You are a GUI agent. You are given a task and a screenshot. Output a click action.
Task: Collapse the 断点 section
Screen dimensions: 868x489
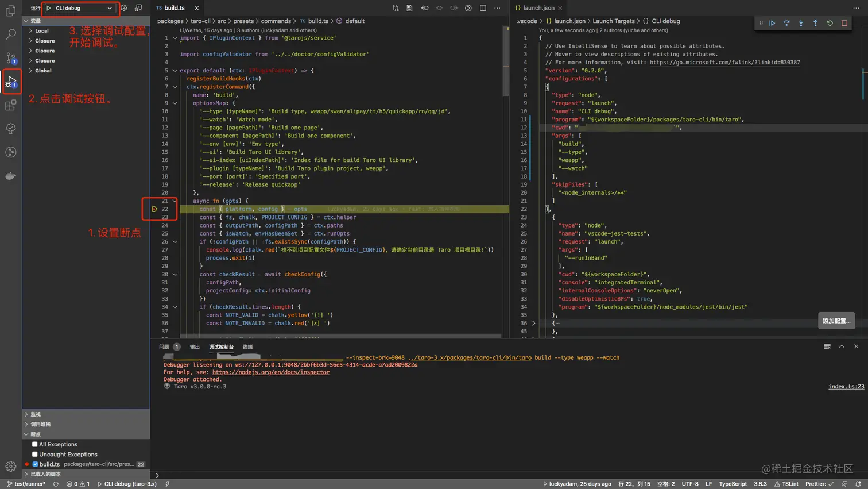(x=86, y=434)
